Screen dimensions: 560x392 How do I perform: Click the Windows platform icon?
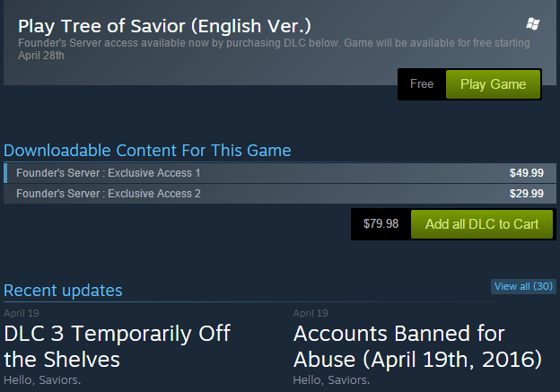(x=533, y=23)
